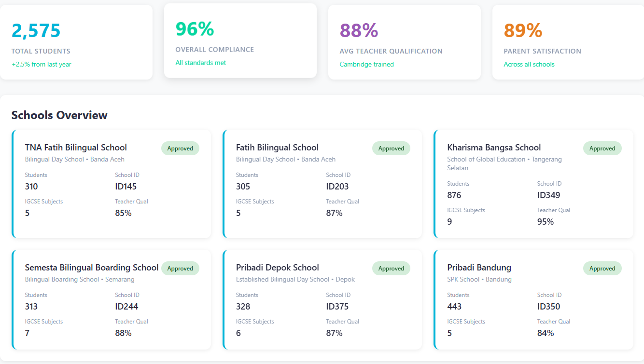Select the ID349 School ID on Kharisma Bangsa
The width and height of the screenshot is (644, 364).
(547, 195)
